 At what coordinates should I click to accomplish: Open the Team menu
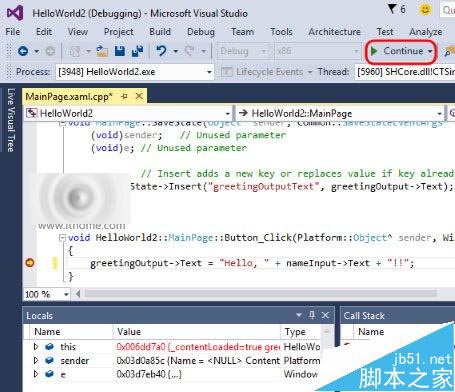[x=242, y=32]
